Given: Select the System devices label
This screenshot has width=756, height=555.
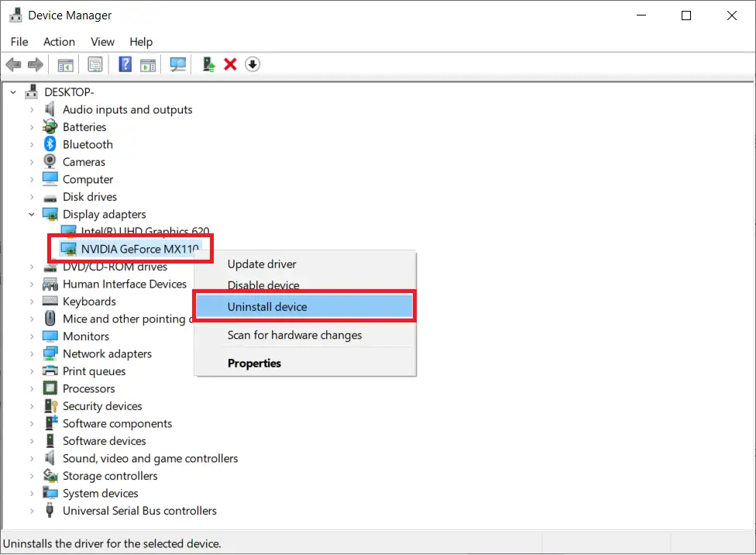Looking at the screenshot, I should point(100,493).
